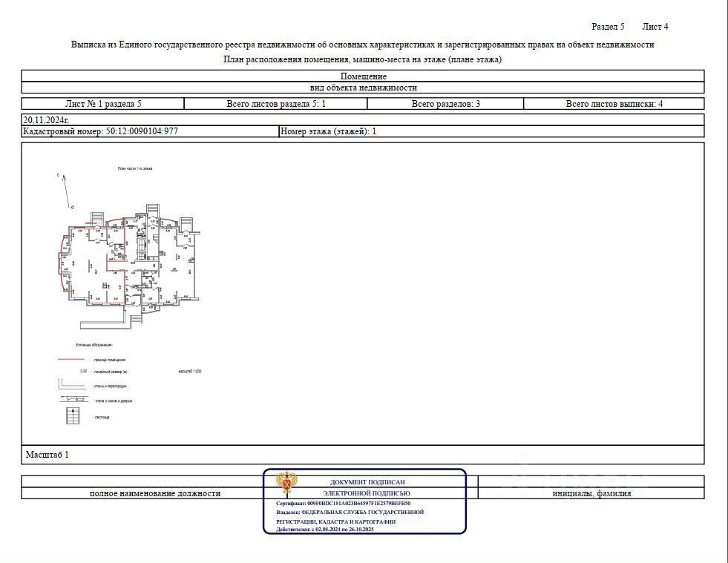Click the walls and partitions legend symbol
This screenshot has height=563, width=728.
71,384
